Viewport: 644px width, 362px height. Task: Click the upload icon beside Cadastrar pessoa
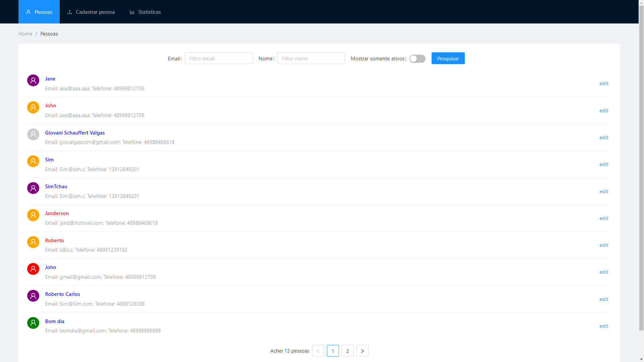(x=69, y=12)
